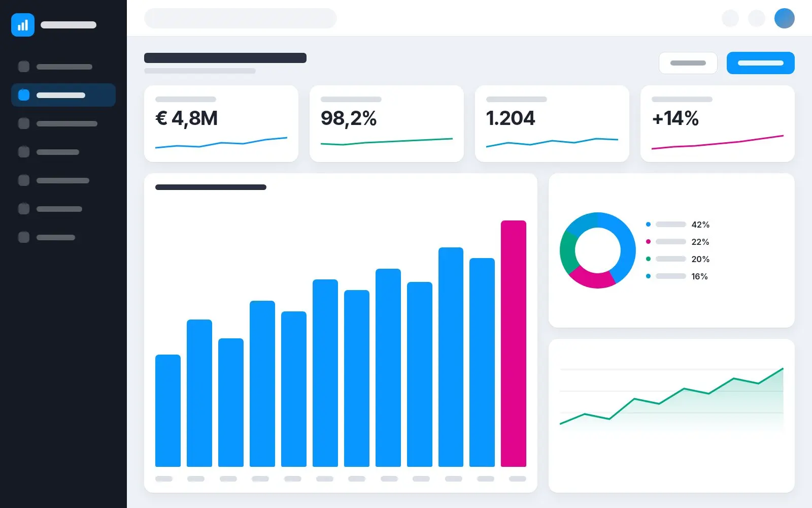Select the 98,2% metric value

[349, 118]
